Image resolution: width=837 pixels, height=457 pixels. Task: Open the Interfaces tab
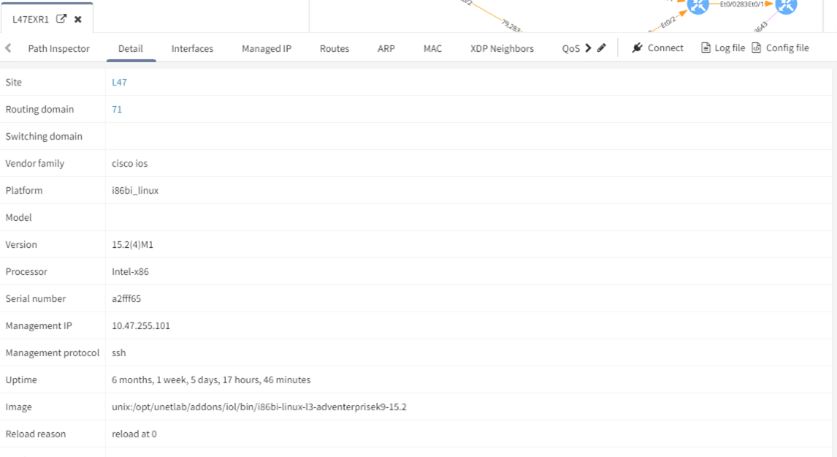(192, 48)
